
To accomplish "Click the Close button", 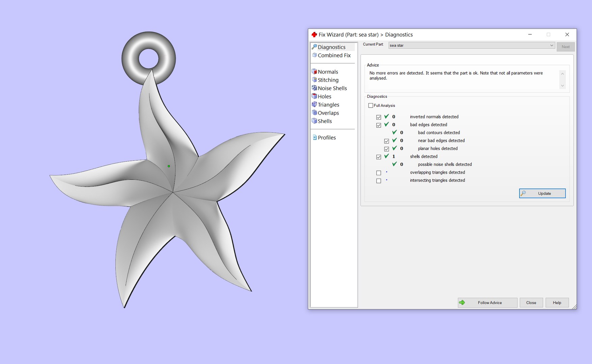I will (531, 303).
